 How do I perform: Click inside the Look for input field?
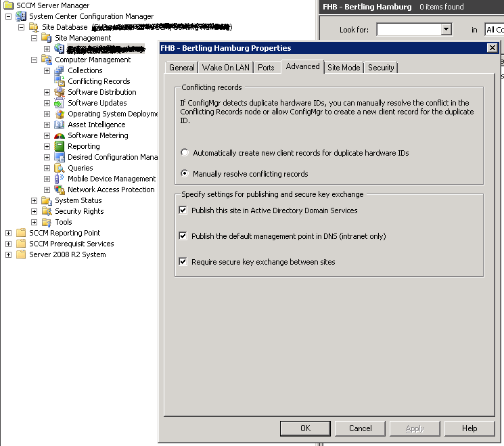[409, 30]
